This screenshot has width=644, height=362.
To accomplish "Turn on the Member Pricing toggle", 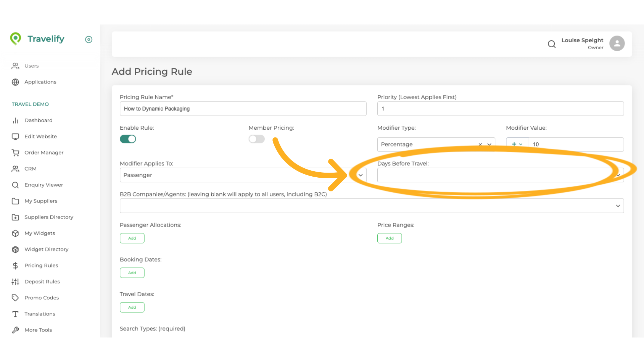I will click(257, 139).
